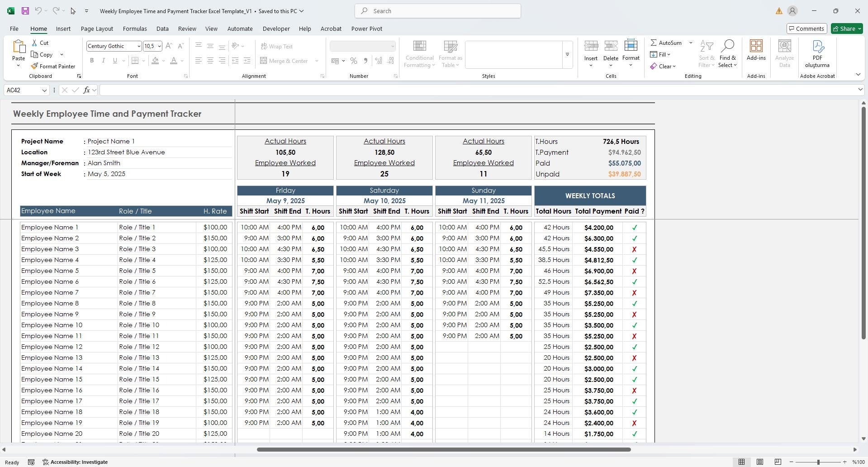868x467 pixels.
Task: Click the Decrease Font Size icon
Action: pyautogui.click(x=180, y=46)
